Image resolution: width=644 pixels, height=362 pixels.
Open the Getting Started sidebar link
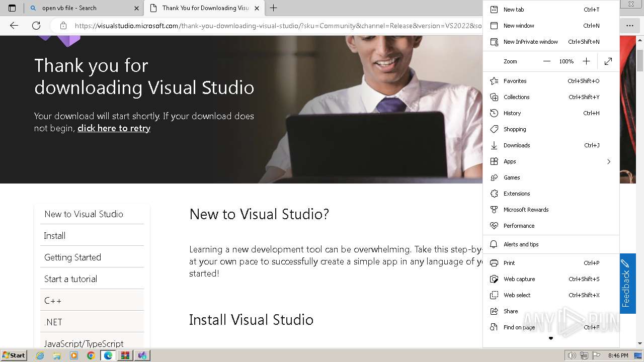coord(92,257)
